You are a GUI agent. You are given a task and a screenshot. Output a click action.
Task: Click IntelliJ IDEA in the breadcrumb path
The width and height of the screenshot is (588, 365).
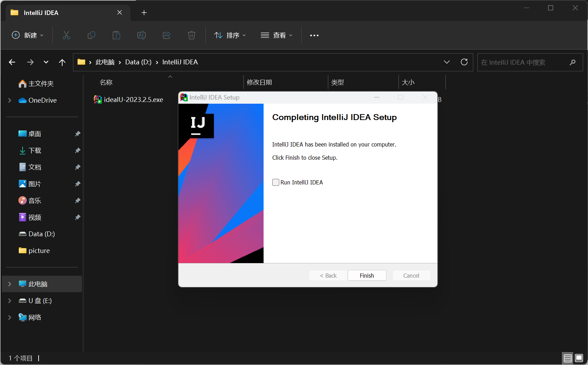(x=180, y=62)
